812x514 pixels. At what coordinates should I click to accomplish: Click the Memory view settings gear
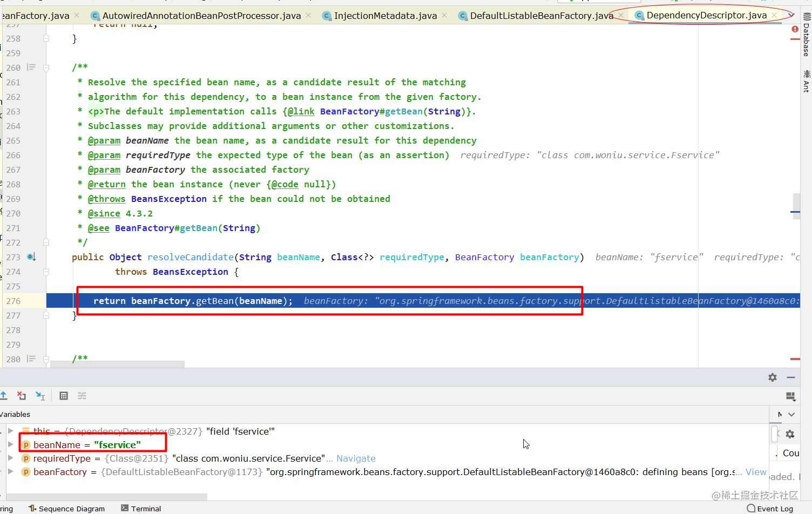tap(790, 434)
